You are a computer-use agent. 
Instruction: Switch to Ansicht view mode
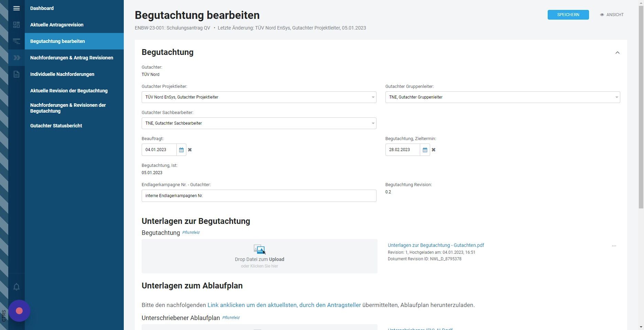[612, 15]
